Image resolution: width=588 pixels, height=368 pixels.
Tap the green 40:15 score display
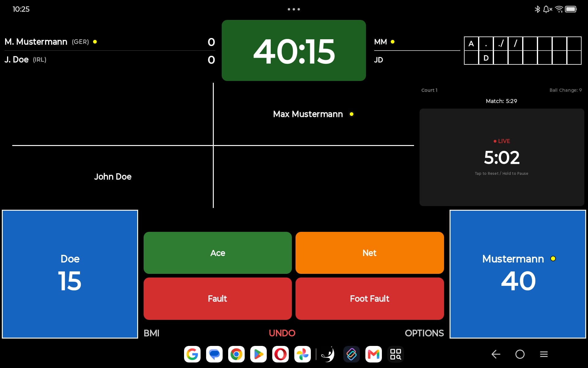click(x=294, y=51)
